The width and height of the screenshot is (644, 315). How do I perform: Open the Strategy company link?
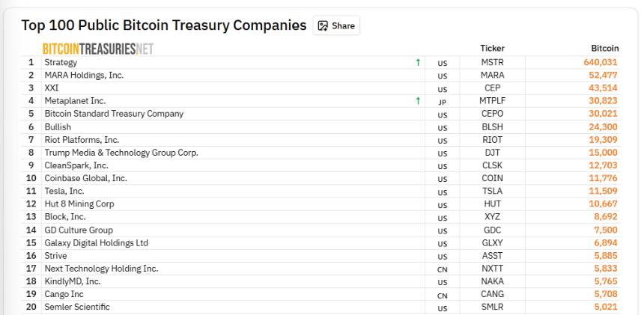pos(61,63)
